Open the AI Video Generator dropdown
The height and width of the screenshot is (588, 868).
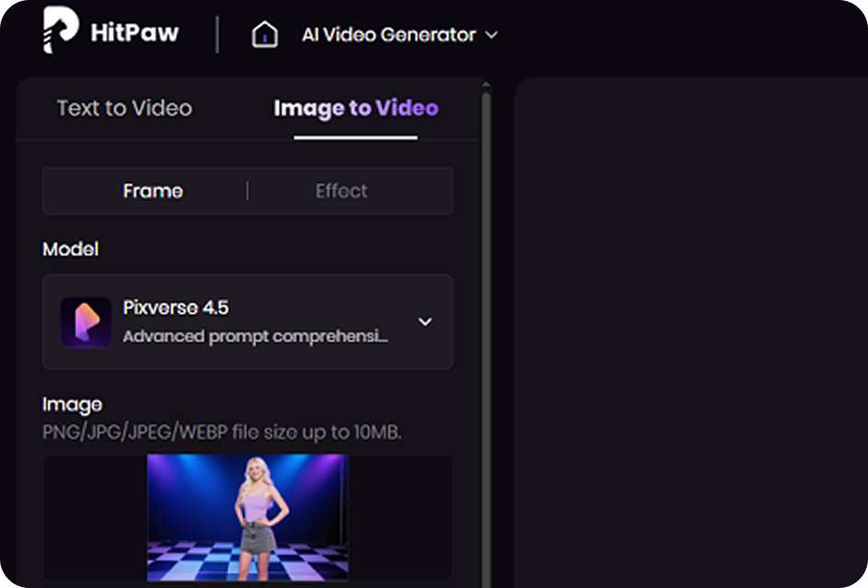pos(400,35)
